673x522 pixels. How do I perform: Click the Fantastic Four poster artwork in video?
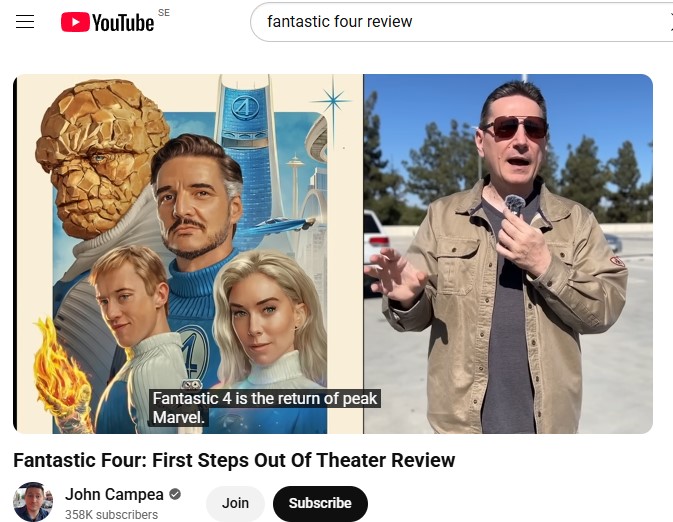coord(190,254)
